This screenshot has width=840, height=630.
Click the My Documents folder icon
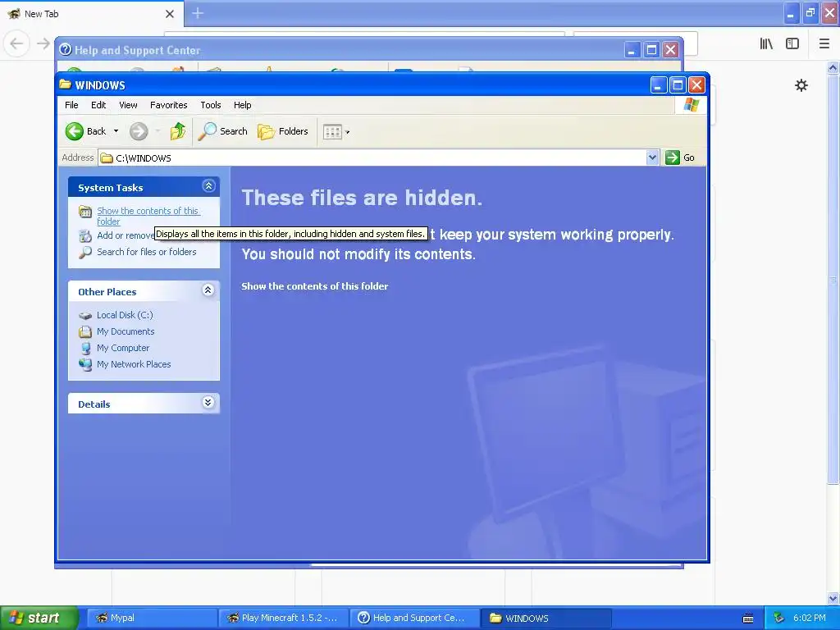[x=85, y=331]
